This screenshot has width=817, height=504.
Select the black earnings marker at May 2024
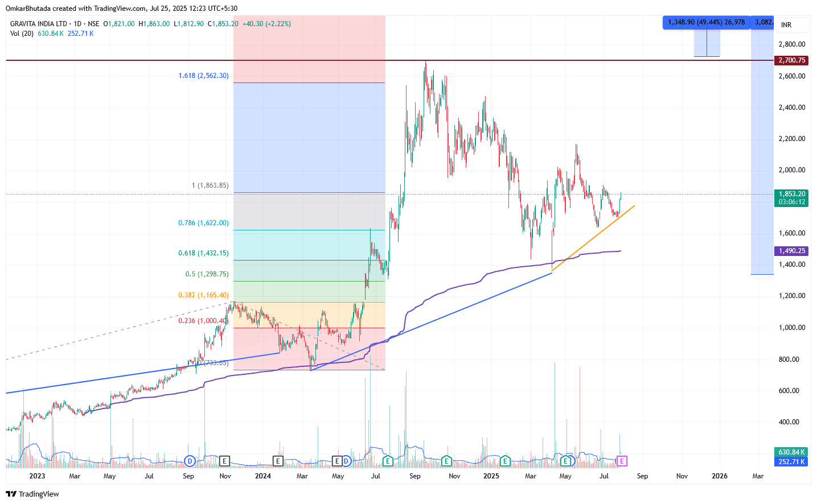[x=337, y=461]
